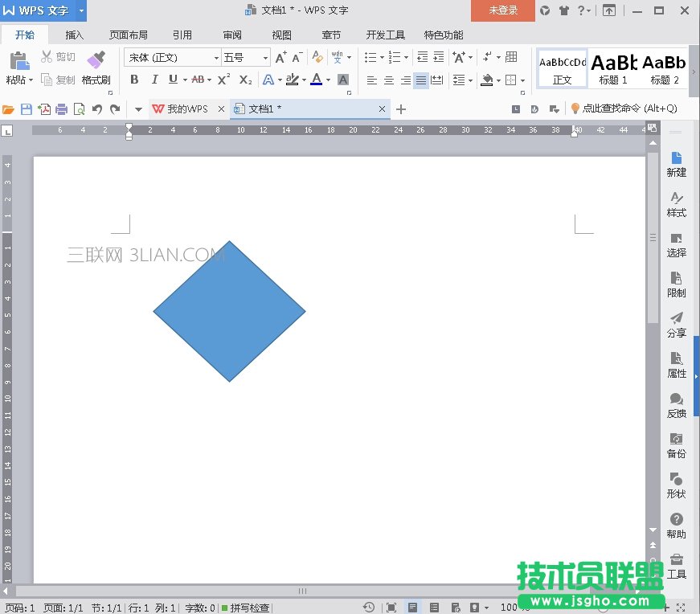Toggle italic text formatting
700x614 pixels.
(x=154, y=80)
